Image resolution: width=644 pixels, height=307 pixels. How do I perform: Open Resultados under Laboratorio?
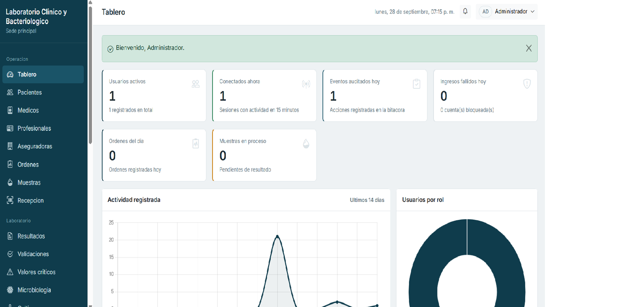point(43,236)
